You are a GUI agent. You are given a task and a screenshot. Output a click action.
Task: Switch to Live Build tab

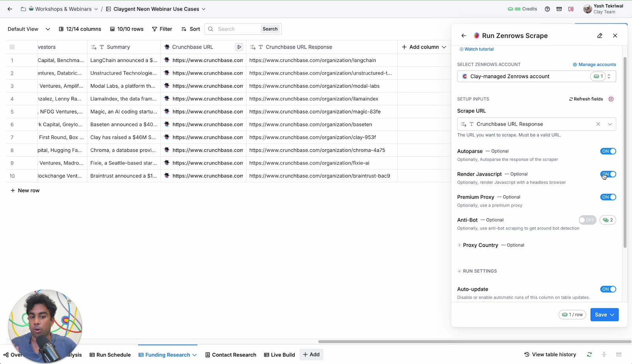pyautogui.click(x=279, y=355)
